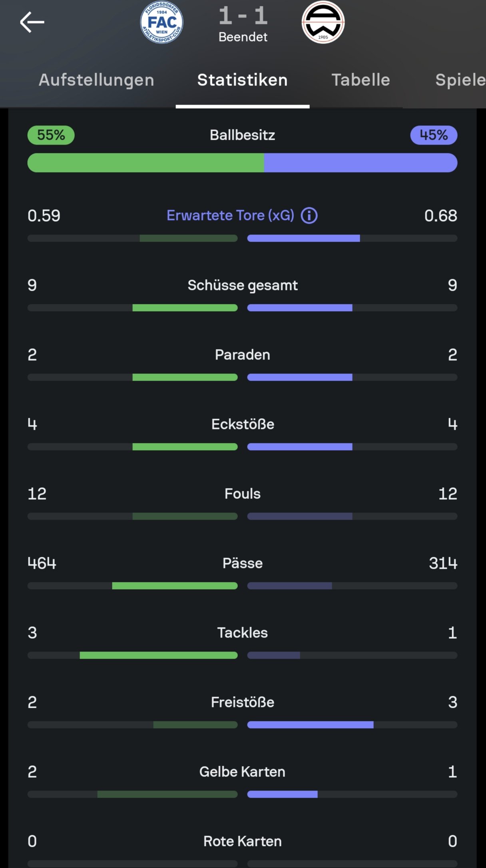Click the Pässe stat label
This screenshot has height=868, width=486.
point(243,563)
